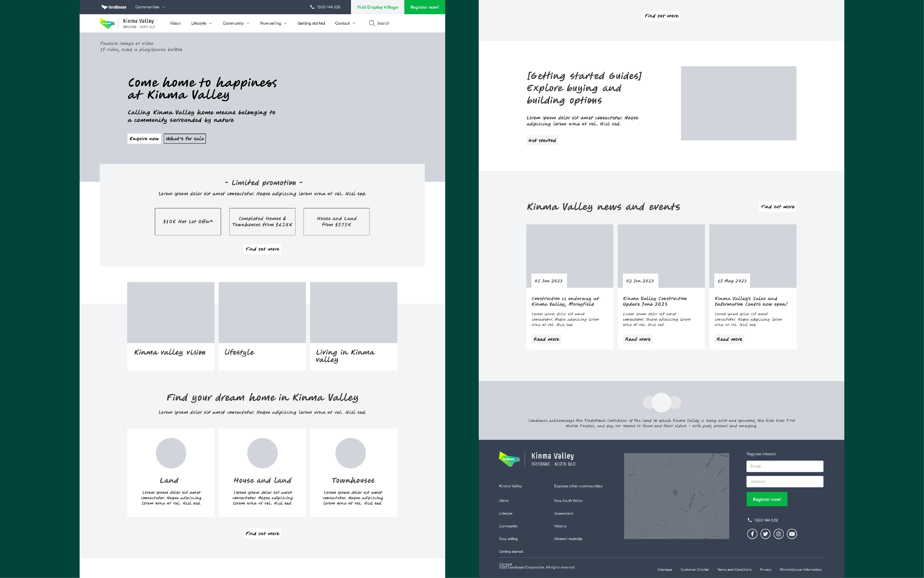
Task: Click the map location pin
Action: (x=675, y=493)
